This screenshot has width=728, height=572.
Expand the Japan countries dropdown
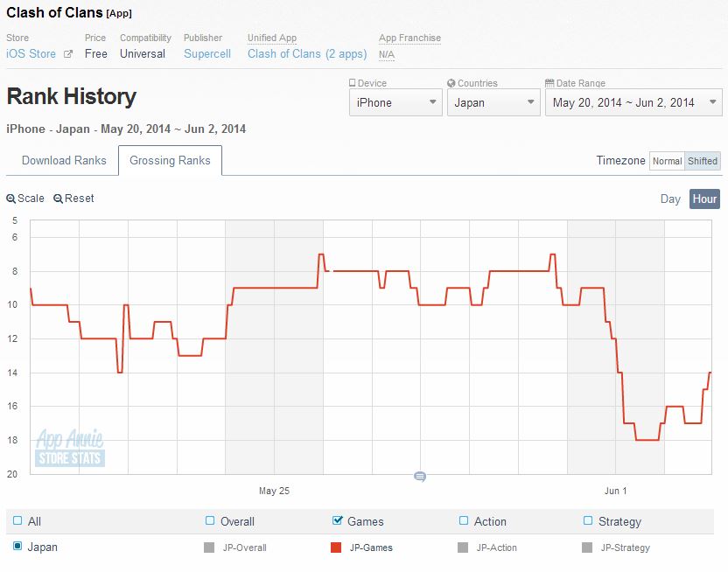point(494,102)
